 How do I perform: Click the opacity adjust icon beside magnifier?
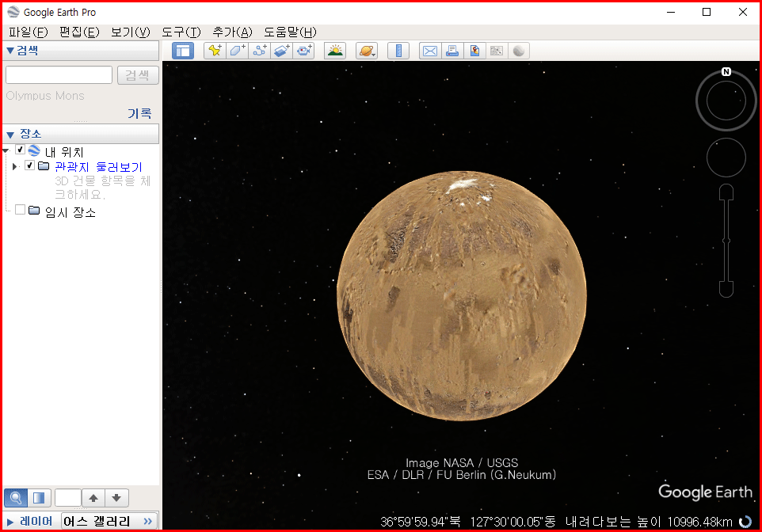[39, 498]
